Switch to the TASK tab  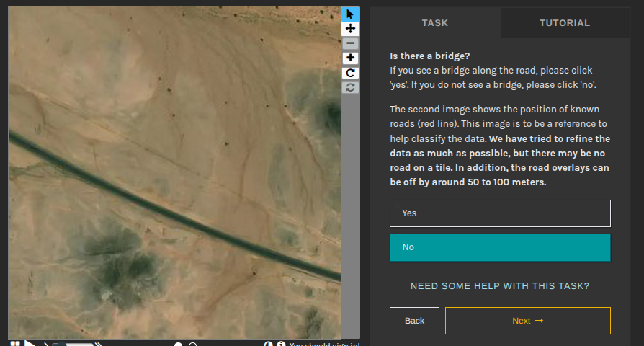(434, 23)
